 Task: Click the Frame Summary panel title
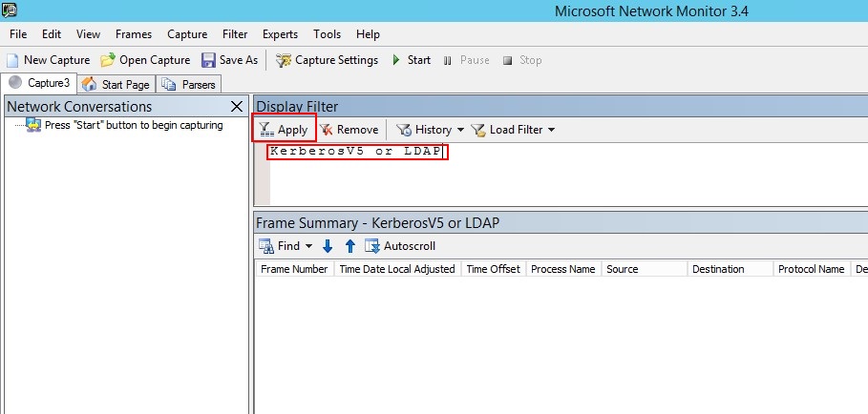[x=377, y=223]
